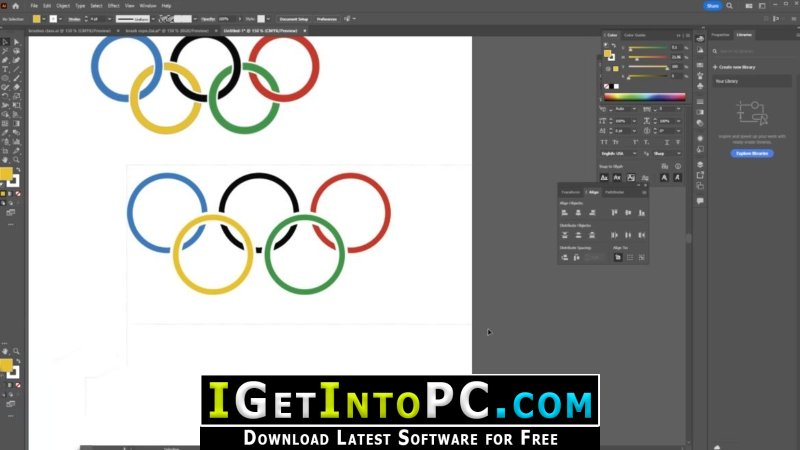
Task: Open English: USA language dropdown
Action: click(x=620, y=154)
